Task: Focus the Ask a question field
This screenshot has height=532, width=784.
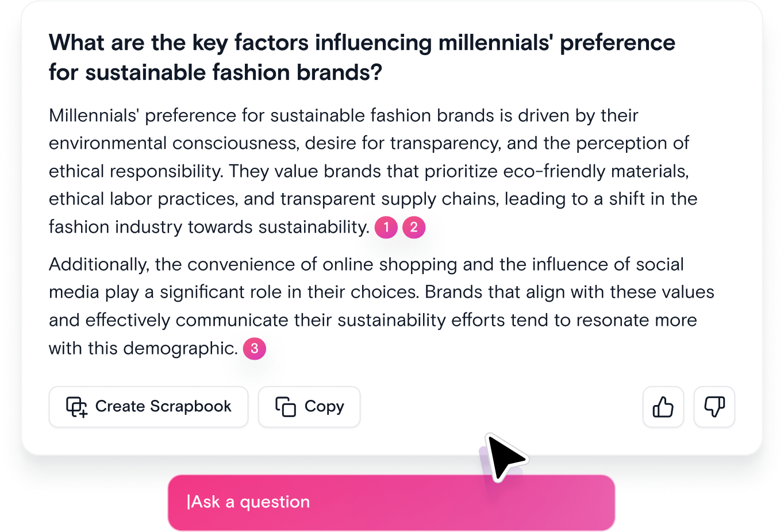Action: click(391, 502)
